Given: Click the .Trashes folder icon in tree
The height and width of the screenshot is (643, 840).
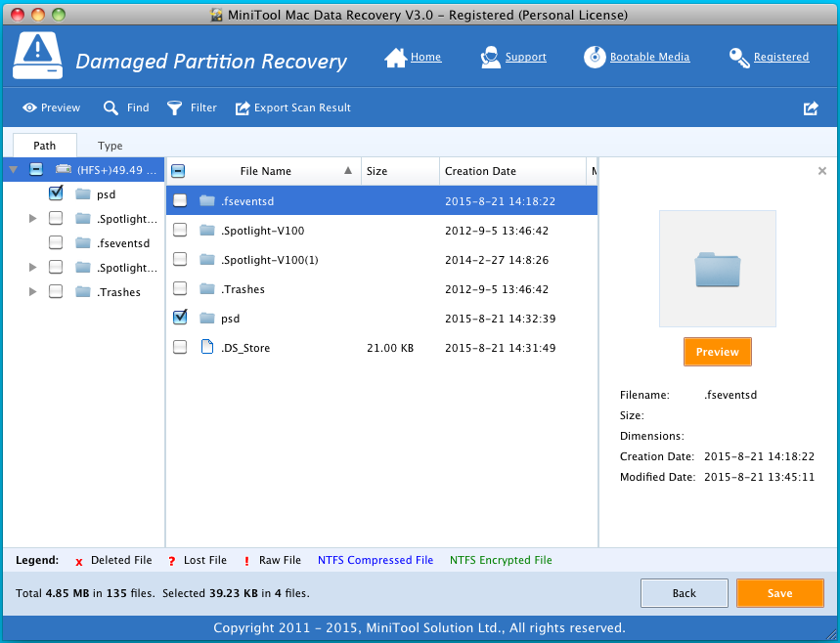Looking at the screenshot, I should (82, 292).
